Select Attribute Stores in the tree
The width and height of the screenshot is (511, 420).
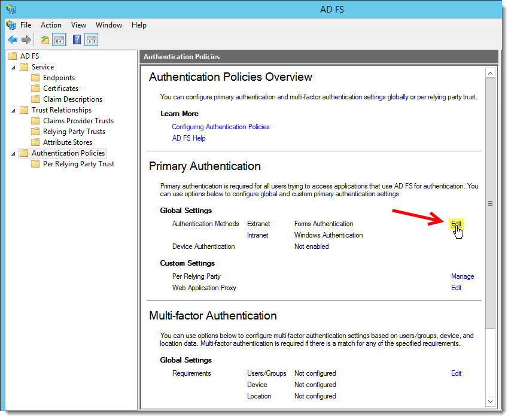[68, 142]
